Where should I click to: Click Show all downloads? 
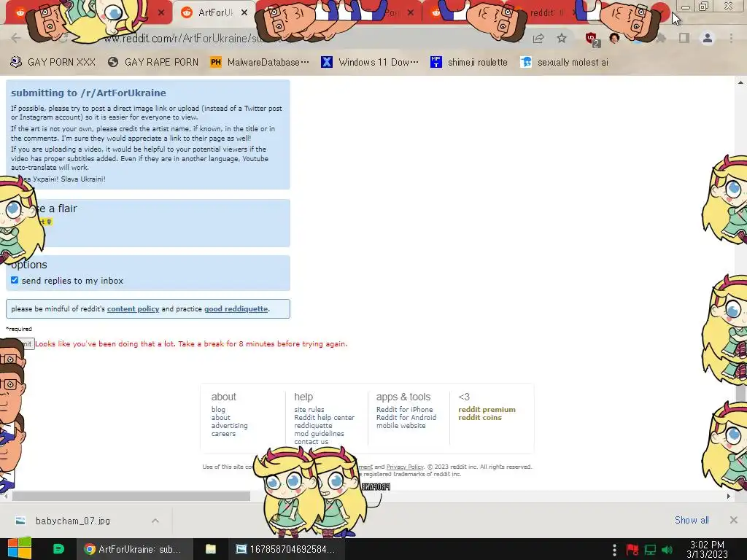692,520
